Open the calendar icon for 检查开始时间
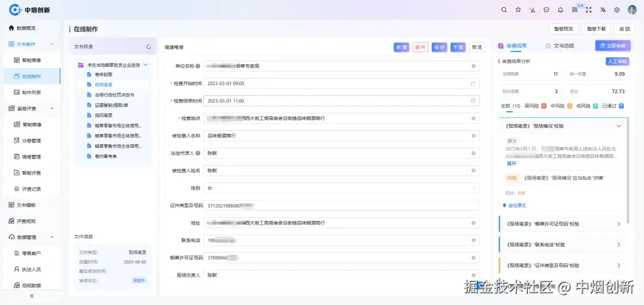The height and width of the screenshot is (305, 644). click(473, 83)
